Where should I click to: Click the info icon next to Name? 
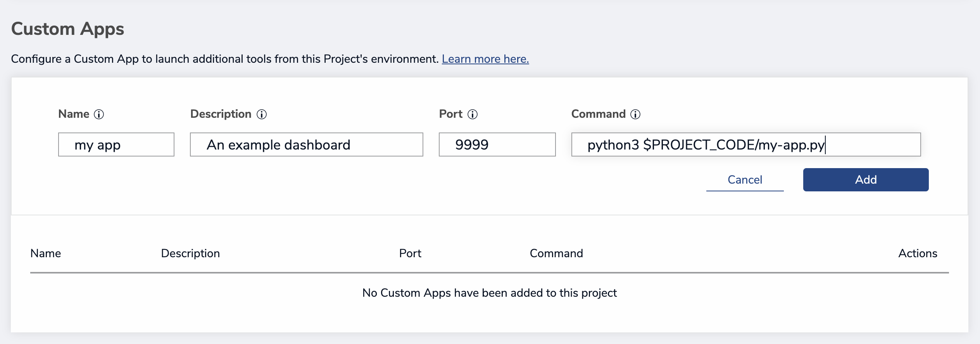(99, 114)
